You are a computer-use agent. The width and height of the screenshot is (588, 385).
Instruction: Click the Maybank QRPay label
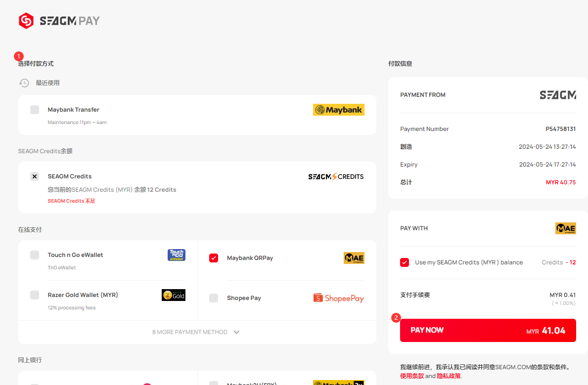coord(250,258)
